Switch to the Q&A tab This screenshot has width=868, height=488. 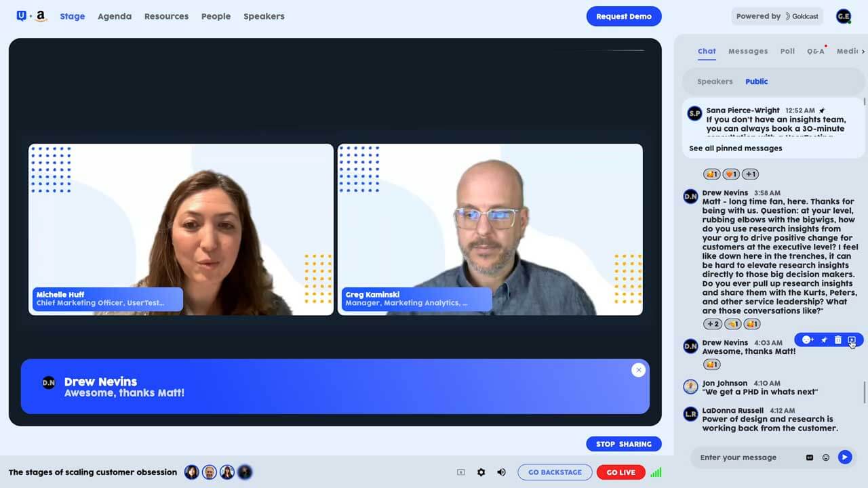815,52
